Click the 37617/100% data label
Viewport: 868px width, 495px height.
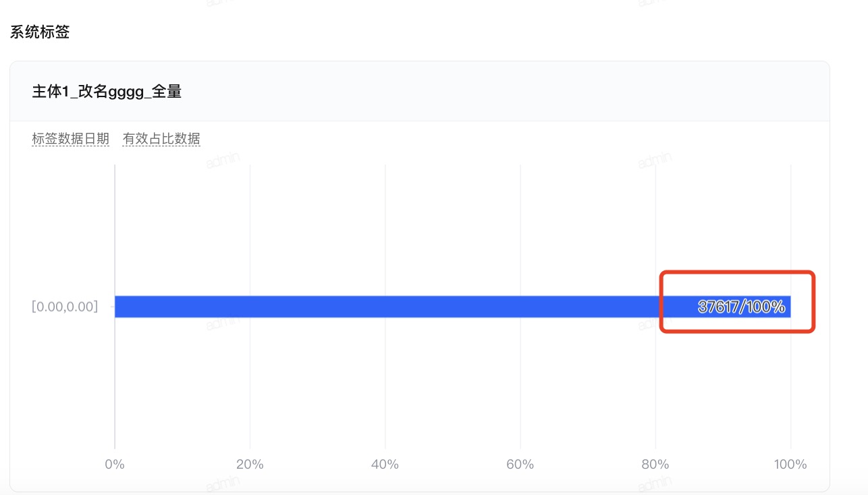pyautogui.click(x=741, y=307)
